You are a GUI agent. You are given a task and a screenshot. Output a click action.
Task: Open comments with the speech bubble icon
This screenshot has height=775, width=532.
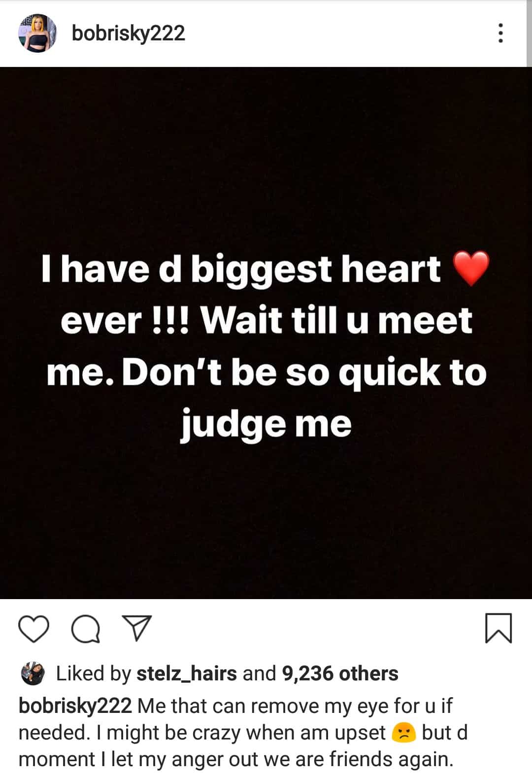(86, 629)
